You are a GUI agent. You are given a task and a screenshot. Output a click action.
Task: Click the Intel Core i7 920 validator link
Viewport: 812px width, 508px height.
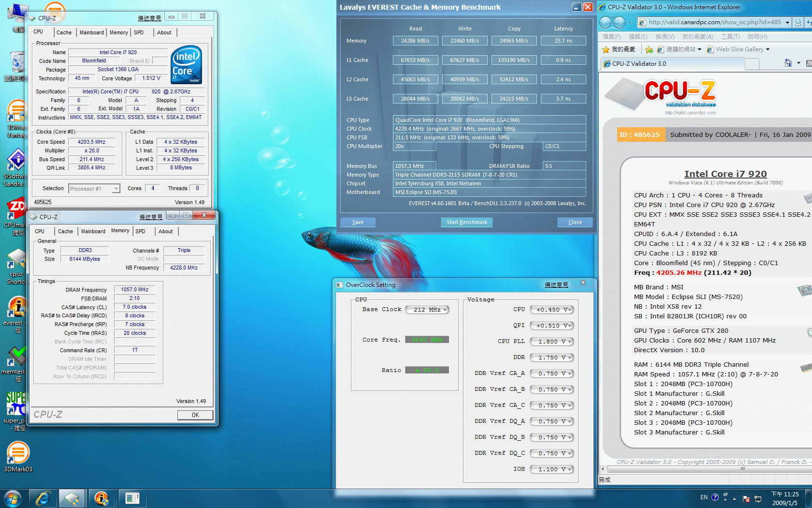pyautogui.click(x=725, y=174)
